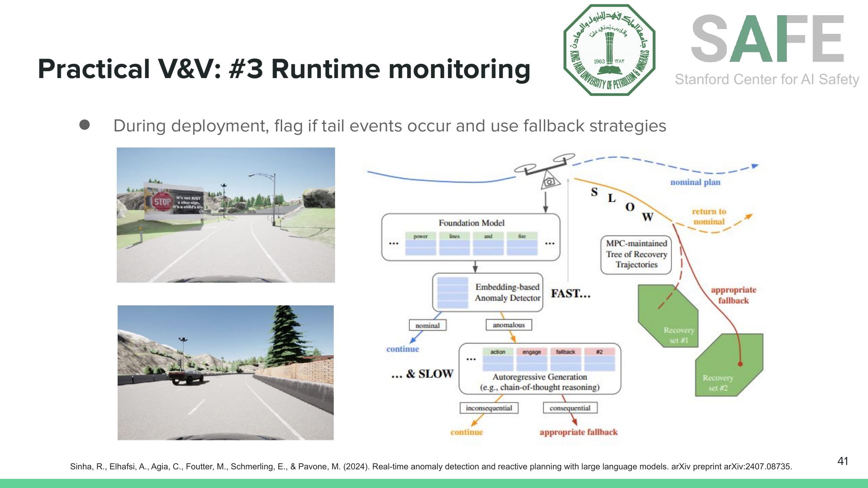Click the consequential outcome box
868x488 pixels.
570,408
